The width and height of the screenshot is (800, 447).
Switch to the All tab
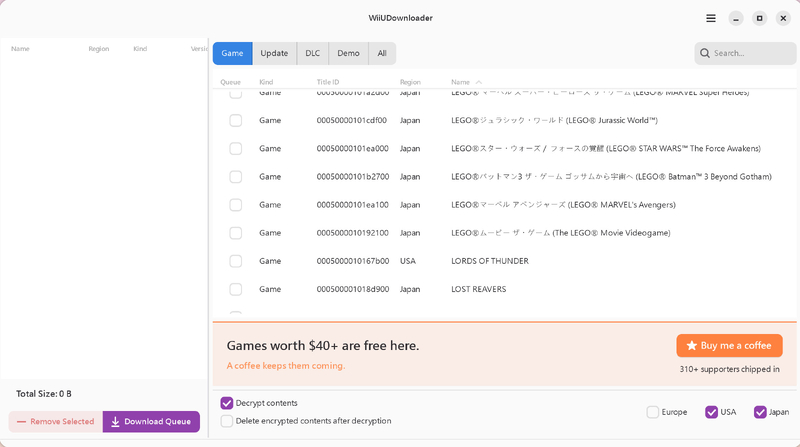click(x=382, y=53)
